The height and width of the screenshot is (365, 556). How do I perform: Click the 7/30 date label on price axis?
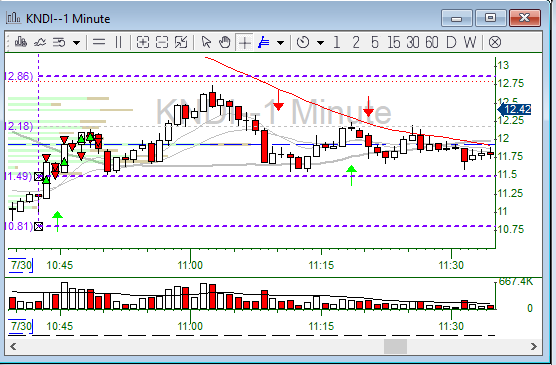coord(20,265)
